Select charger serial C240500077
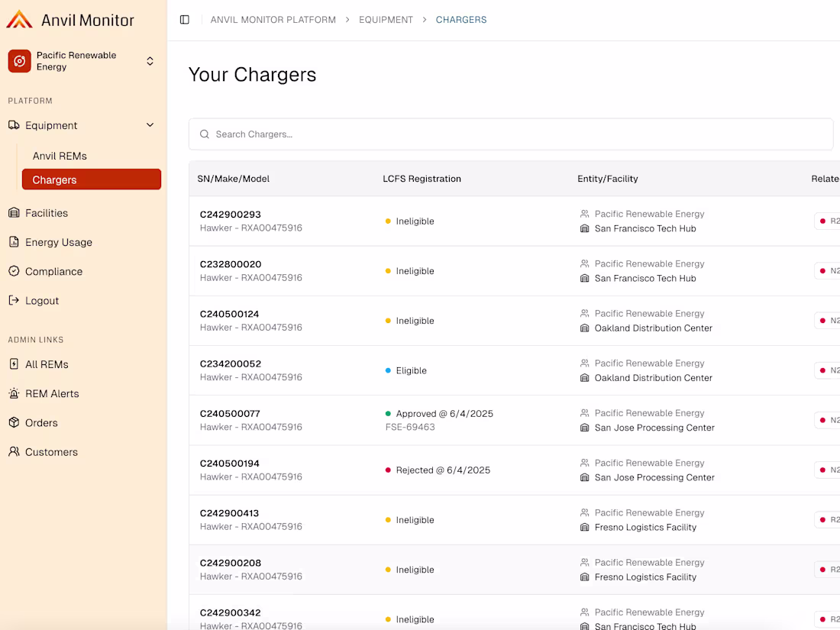Viewport: 840px width, 630px height. [230, 414]
